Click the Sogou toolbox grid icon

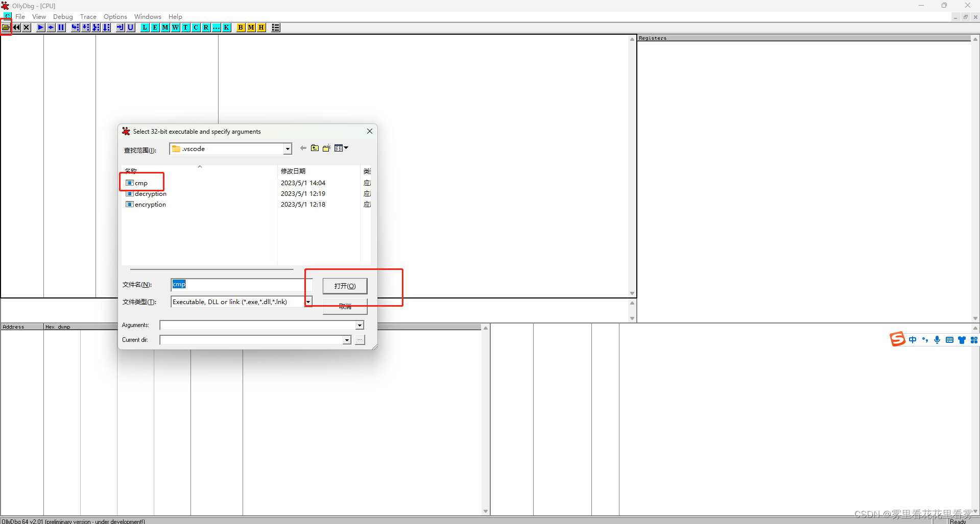tap(974, 340)
